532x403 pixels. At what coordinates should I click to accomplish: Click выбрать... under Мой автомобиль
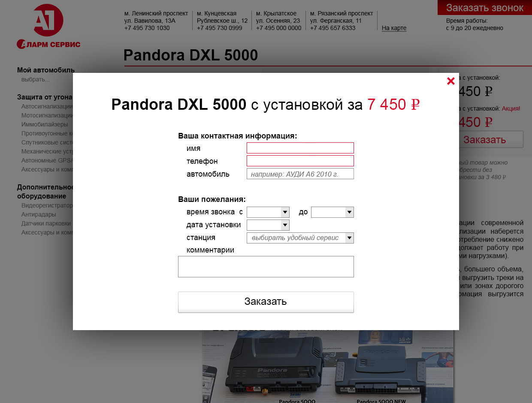pyautogui.click(x=36, y=79)
